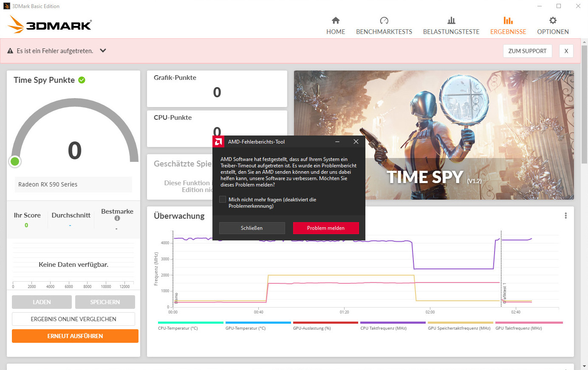Viewport: 588px width, 370px height.
Task: Toggle the CPU Taktfrequenz legend entry
Action: (393, 326)
